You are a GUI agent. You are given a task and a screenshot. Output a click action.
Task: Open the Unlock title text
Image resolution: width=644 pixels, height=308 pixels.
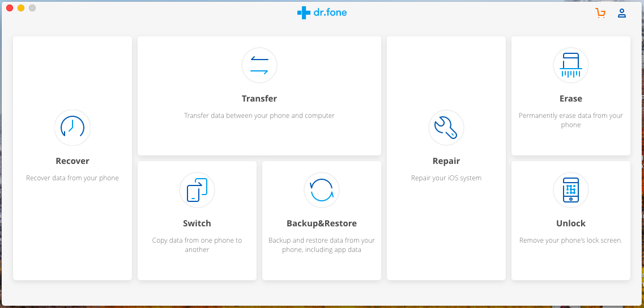[571, 223]
